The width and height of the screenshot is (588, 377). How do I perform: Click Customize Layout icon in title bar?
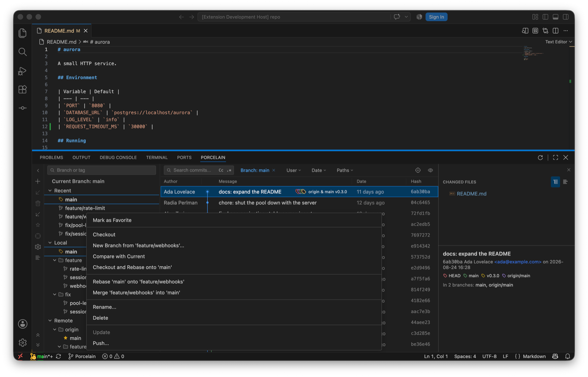coord(535,17)
